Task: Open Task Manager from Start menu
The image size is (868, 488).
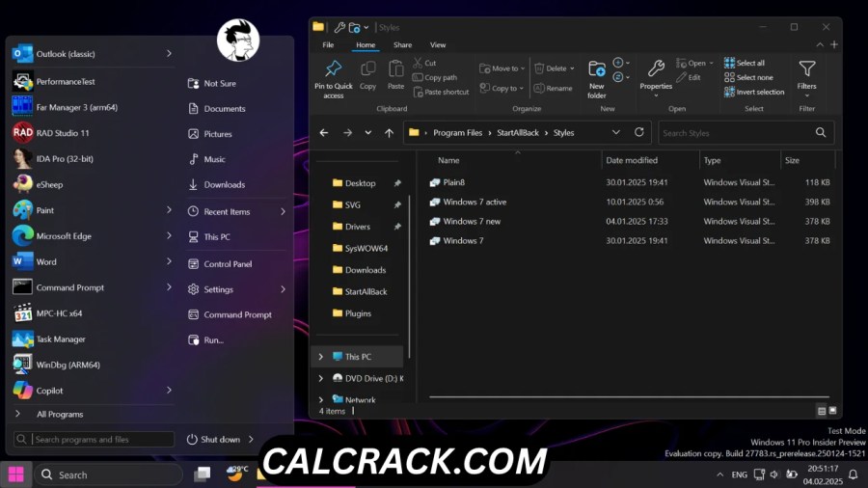Action: [93, 339]
